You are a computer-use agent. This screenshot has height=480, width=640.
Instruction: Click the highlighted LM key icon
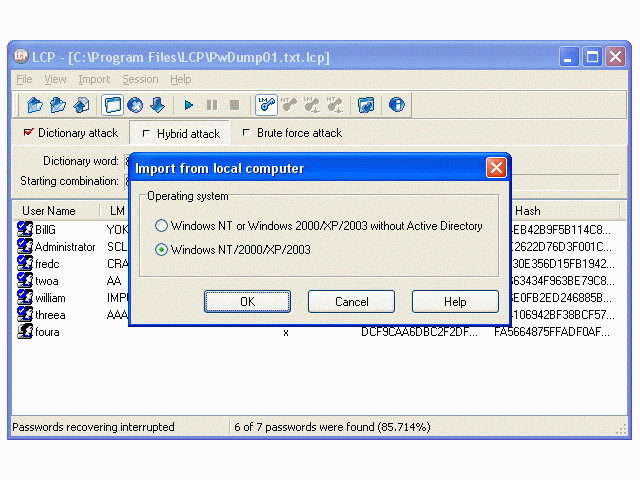coord(267,105)
